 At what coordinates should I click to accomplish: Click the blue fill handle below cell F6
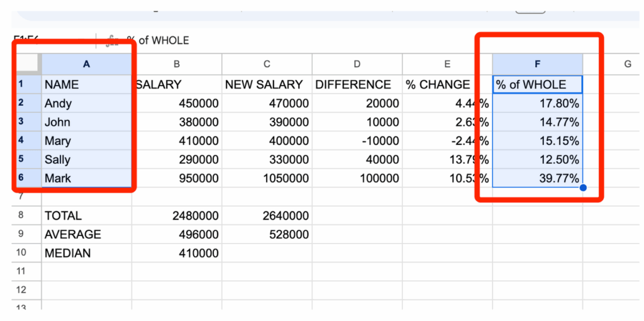coord(583,188)
